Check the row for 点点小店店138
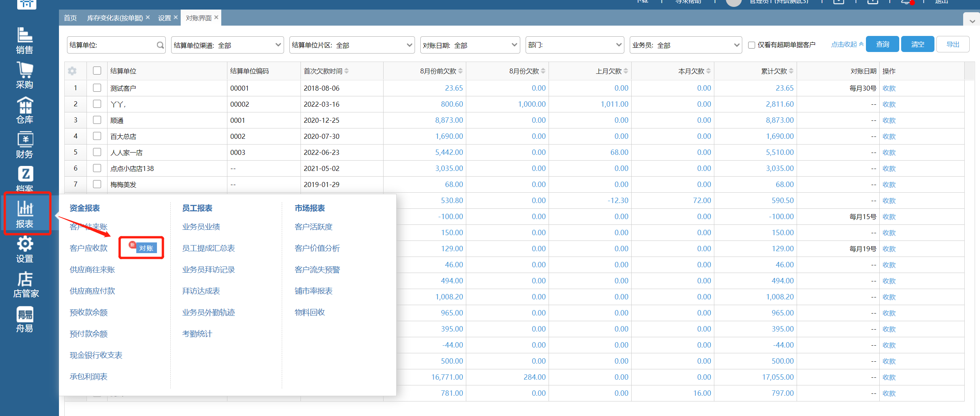Screen dimensions: 980x416 click(97, 168)
